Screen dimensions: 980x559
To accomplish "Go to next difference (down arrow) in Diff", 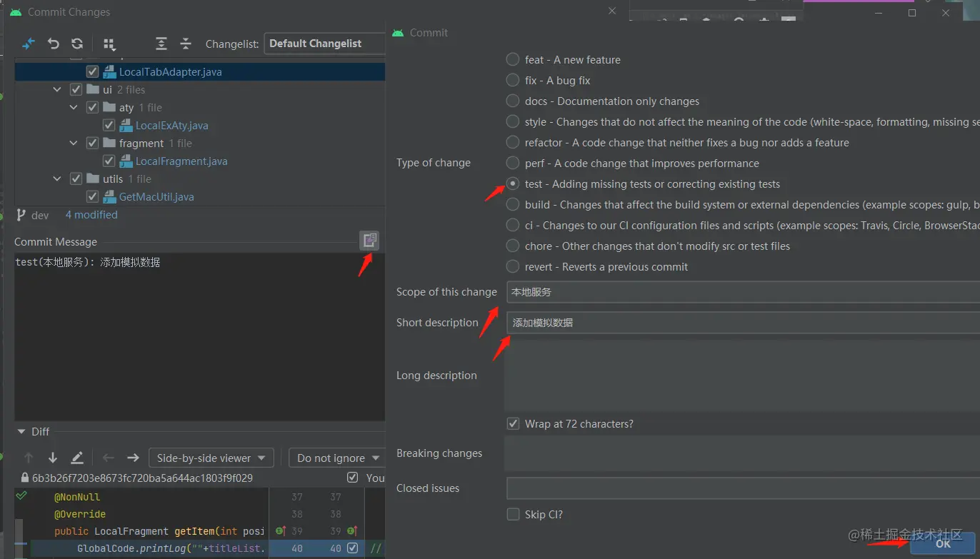I will 53,458.
